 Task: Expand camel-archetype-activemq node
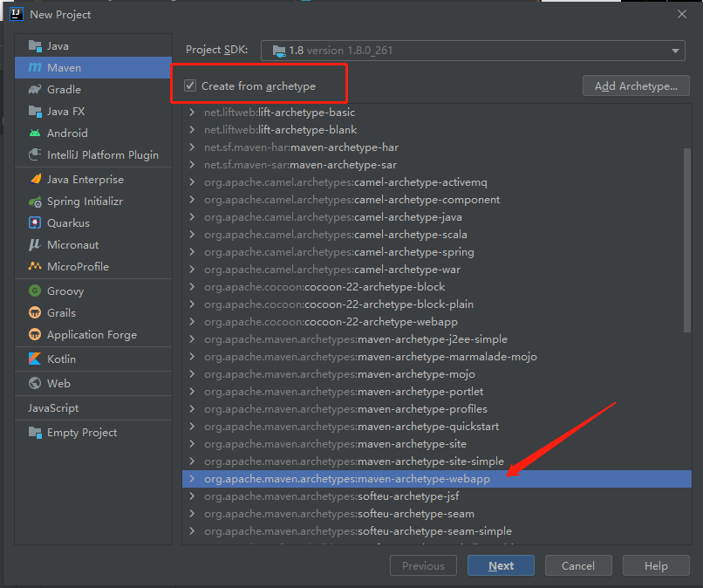192,182
